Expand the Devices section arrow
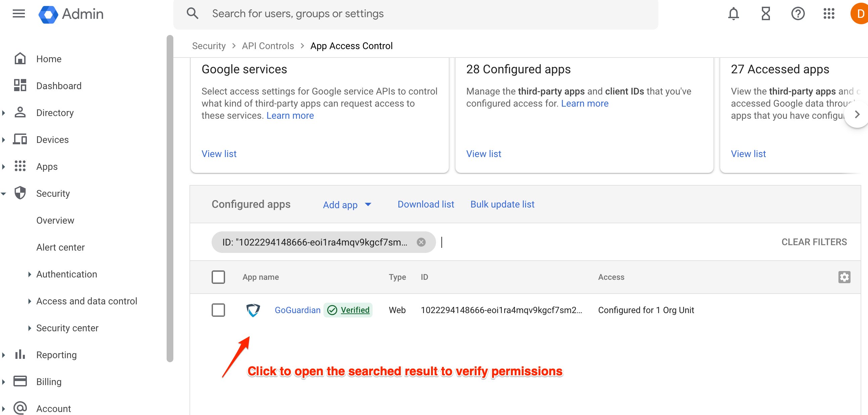Viewport: 868px width, 415px height. click(4, 140)
